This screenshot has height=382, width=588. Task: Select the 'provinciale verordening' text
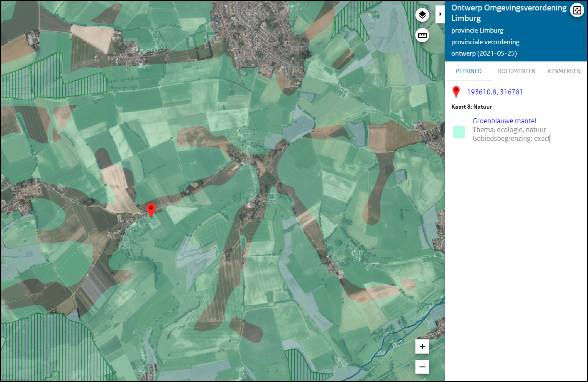tap(485, 42)
